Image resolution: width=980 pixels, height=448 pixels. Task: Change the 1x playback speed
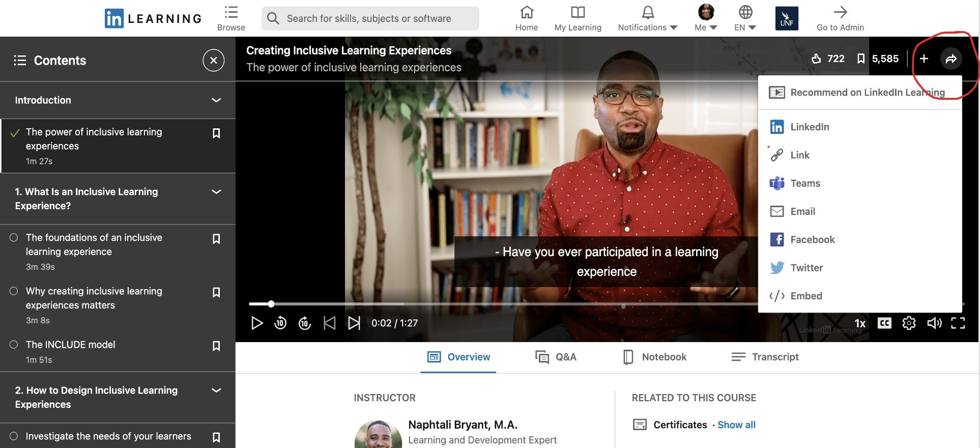click(860, 323)
